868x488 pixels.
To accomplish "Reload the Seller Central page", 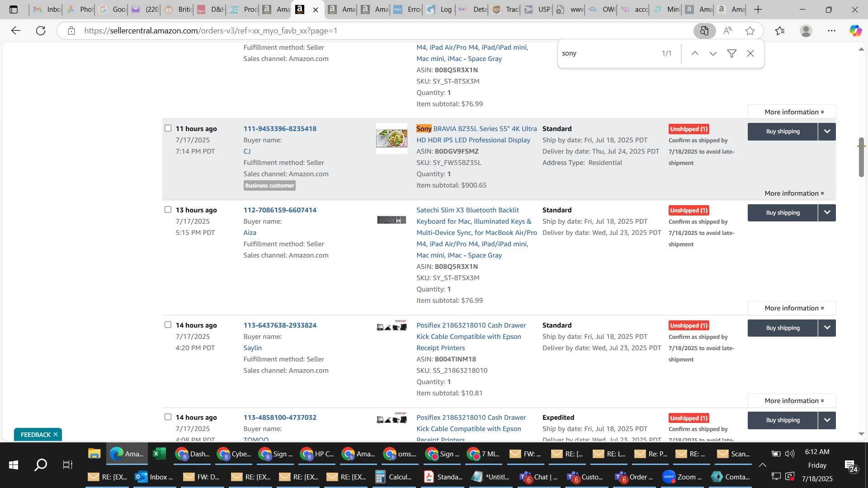I will (x=41, y=31).
